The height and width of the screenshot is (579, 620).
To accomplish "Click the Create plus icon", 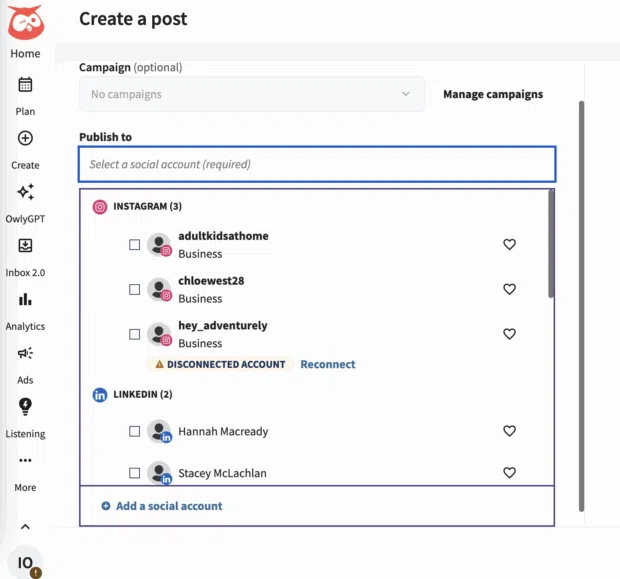I will 25,139.
